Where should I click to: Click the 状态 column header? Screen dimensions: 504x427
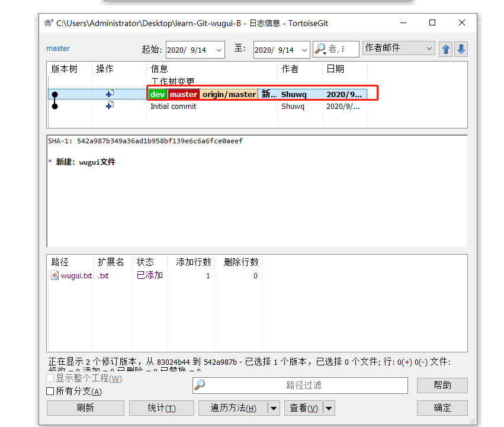(150, 262)
